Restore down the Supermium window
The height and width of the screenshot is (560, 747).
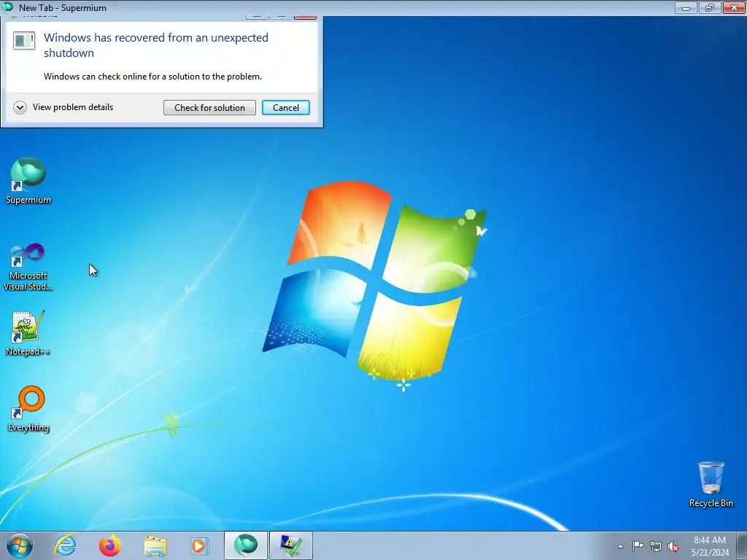click(x=710, y=7)
